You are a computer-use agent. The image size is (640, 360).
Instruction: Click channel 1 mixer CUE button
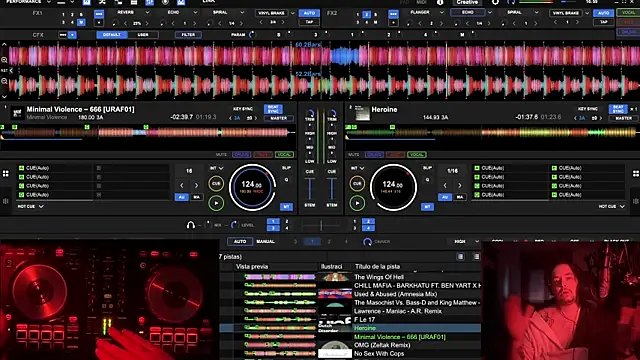pos(310,171)
